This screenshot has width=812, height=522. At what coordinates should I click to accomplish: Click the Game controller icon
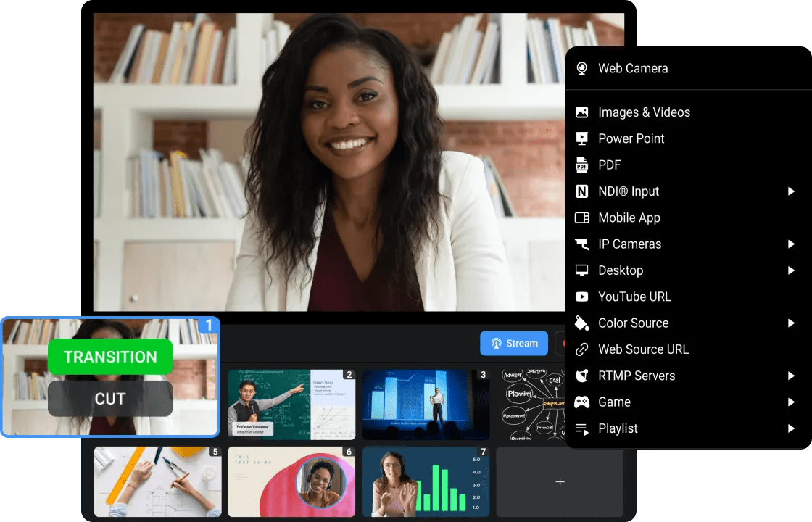(x=581, y=402)
